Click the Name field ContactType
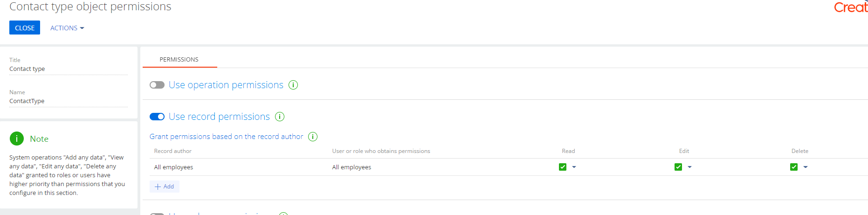The width and height of the screenshot is (868, 215). (x=68, y=101)
